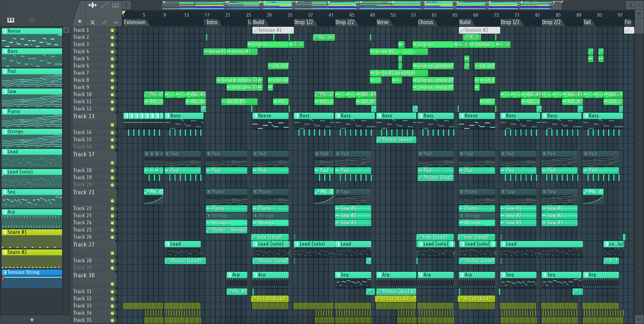Select the Tension String pattern in picker

pos(32,279)
